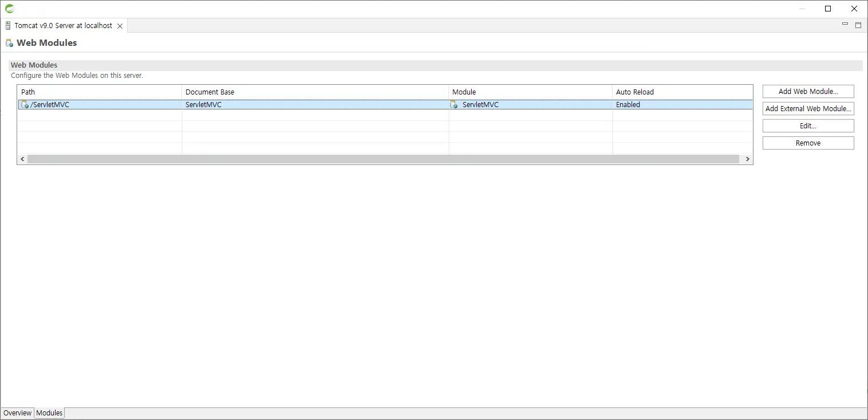The width and height of the screenshot is (868, 420).
Task: Click the scrollbar right arrow
Action: click(x=748, y=159)
